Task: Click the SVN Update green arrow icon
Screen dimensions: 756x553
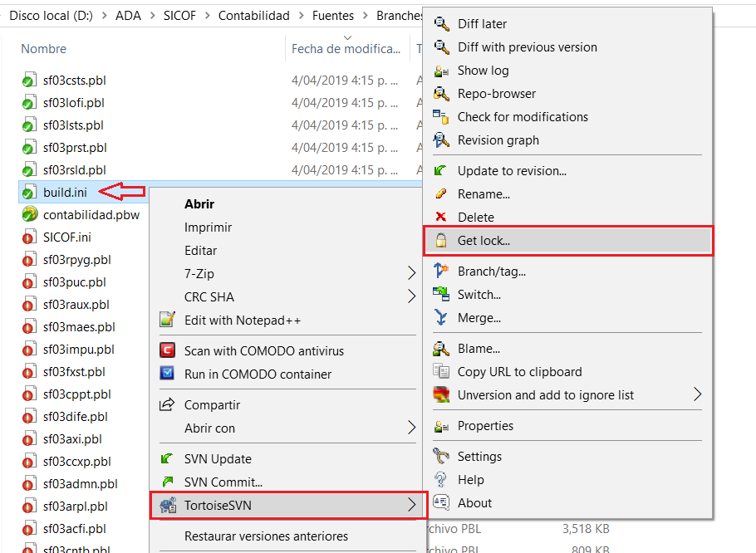Action: coord(168,459)
